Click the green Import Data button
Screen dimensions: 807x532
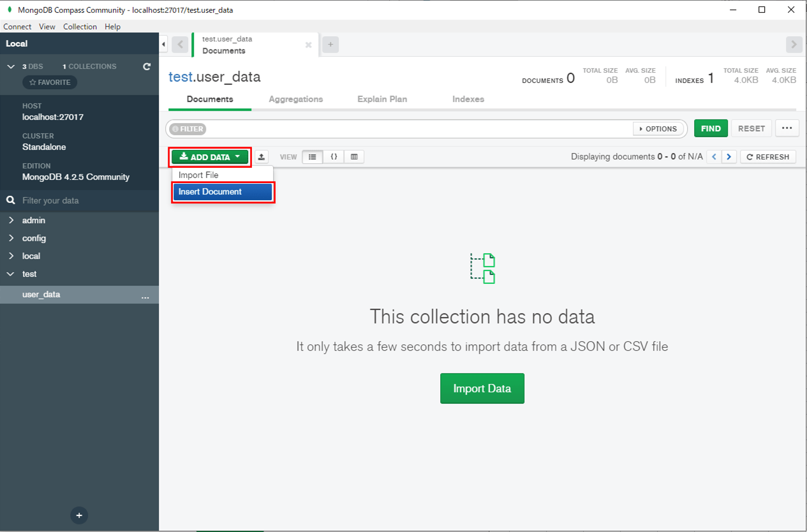[x=482, y=388]
